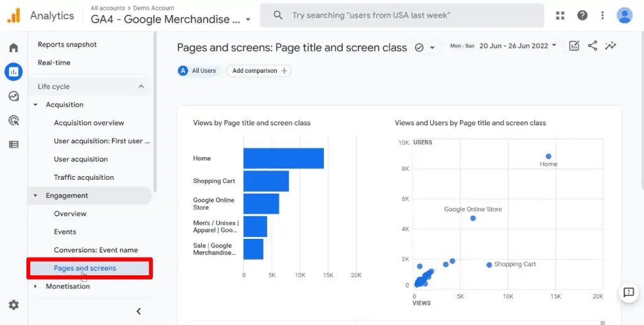Open the dropdown arrow beside report title

pos(432,48)
